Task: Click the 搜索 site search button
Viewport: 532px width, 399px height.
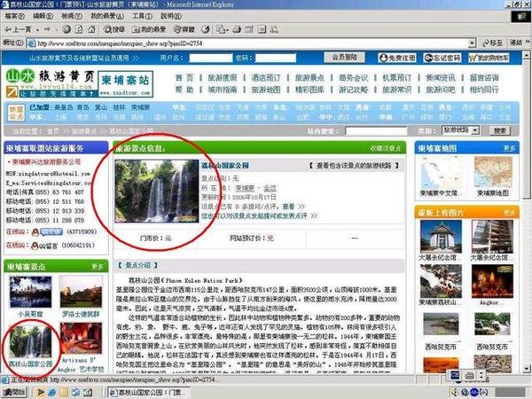Action: (x=499, y=130)
